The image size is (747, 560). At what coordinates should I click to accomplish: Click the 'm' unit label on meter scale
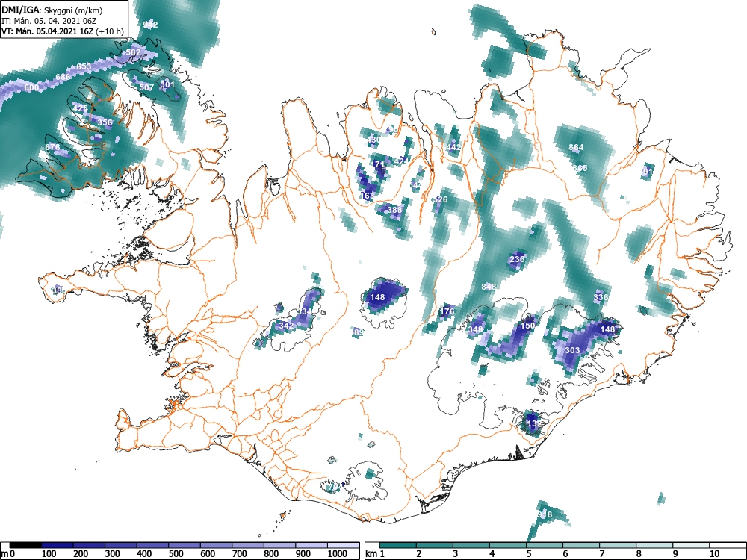coord(4,554)
